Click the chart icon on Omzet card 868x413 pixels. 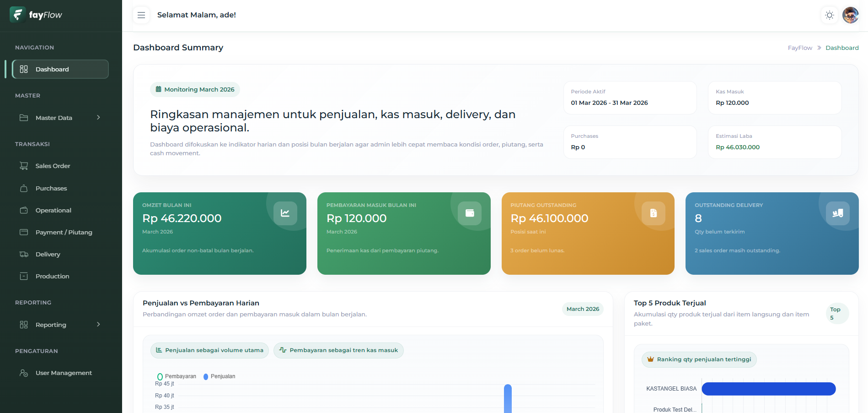click(285, 213)
